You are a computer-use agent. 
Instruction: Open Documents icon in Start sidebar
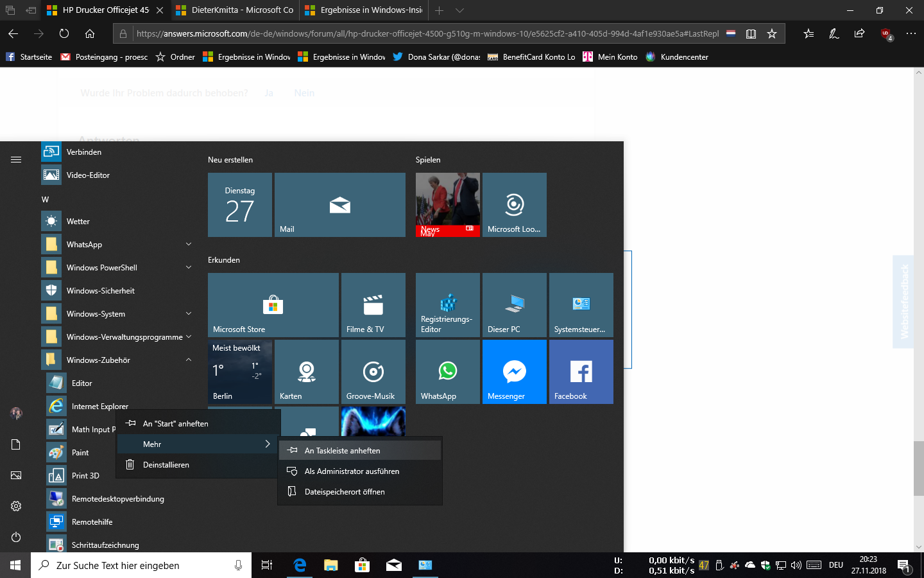pos(16,444)
